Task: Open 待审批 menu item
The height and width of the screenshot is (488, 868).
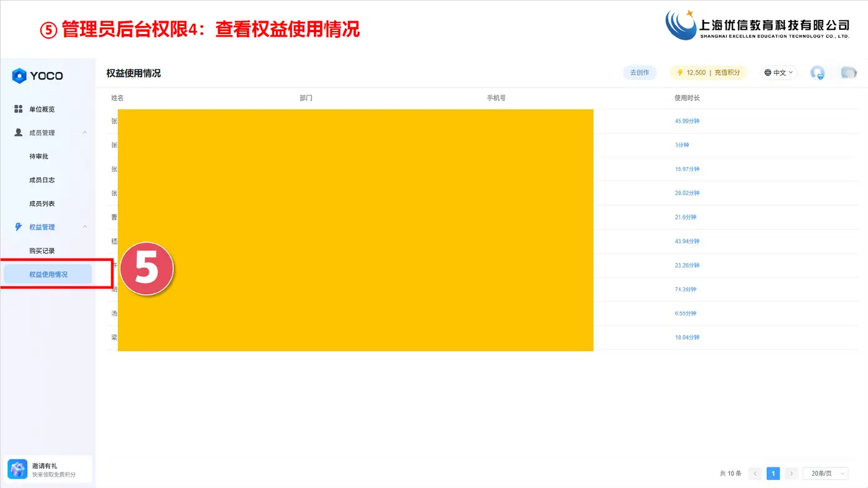Action: tap(38, 156)
